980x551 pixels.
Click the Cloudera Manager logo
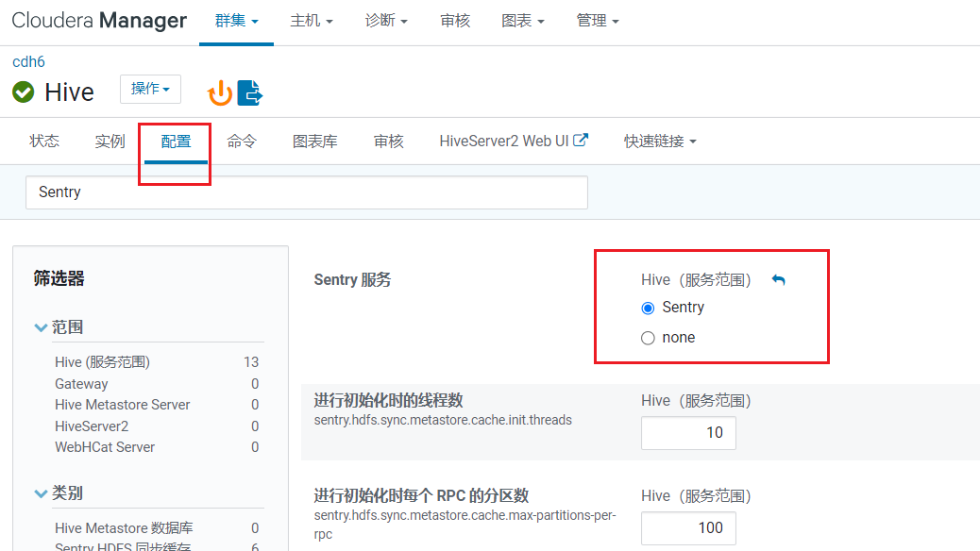pyautogui.click(x=99, y=21)
